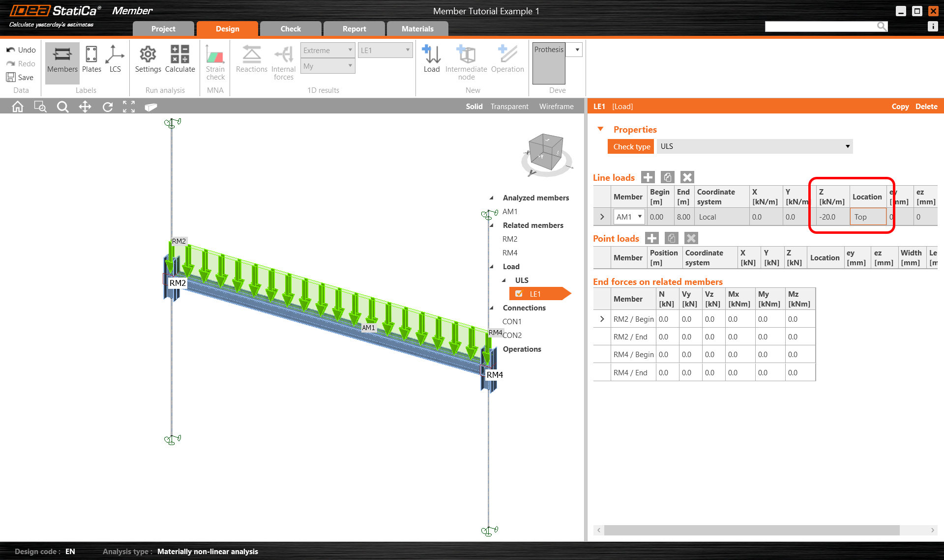Image resolution: width=944 pixels, height=560 pixels.
Task: Switch to the Check tab
Action: click(x=291, y=28)
